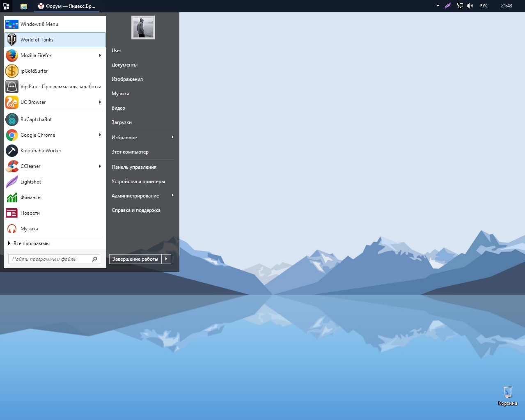Open RuCaptchaBot padlock icon
The image size is (525, 420).
pos(12,119)
